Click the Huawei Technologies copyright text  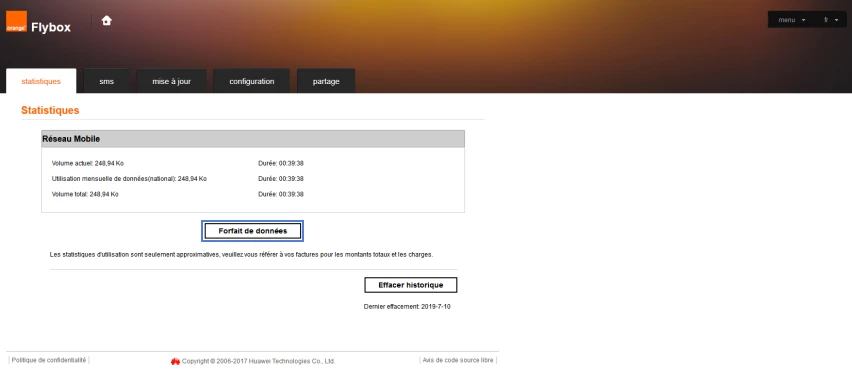coord(259,361)
